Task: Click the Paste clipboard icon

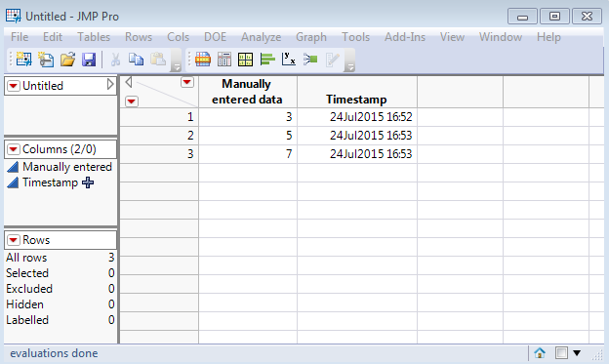Action: coord(158,60)
